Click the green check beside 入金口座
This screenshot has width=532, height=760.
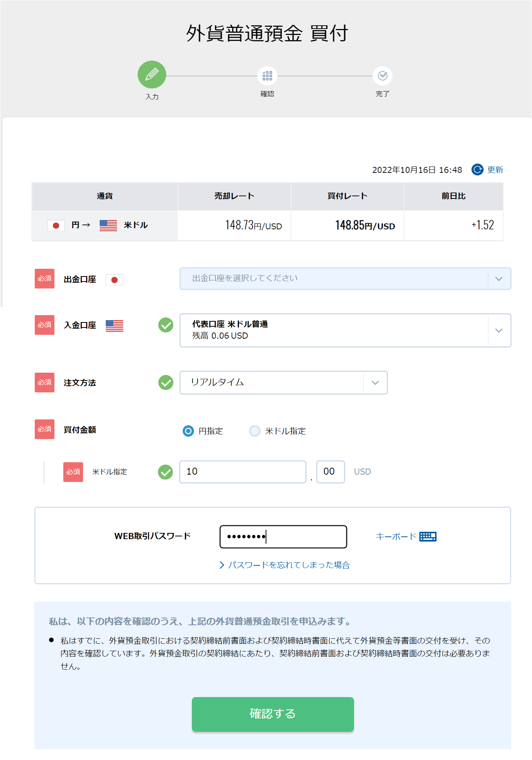pyautogui.click(x=166, y=325)
